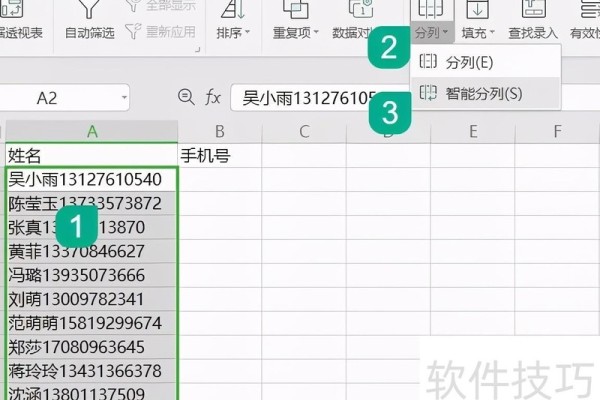Click the duplicate items icon

[295, 8]
